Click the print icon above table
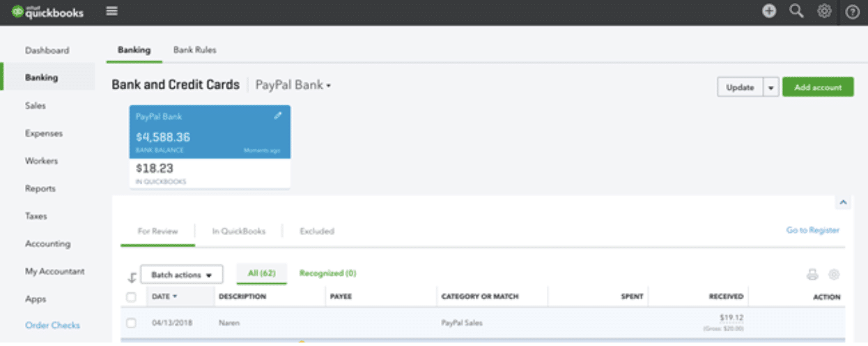The image size is (868, 346). click(812, 275)
